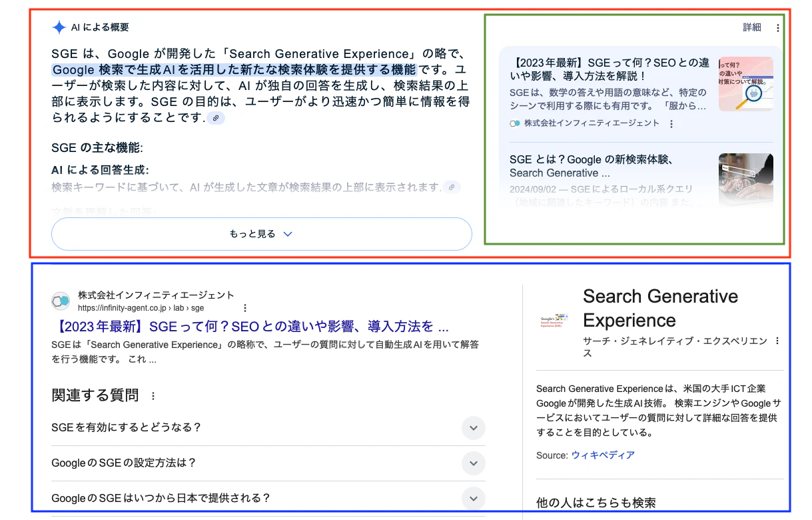Click the thumbnail of the 【2023年最新】 source card
Image resolution: width=812 pixels, height=520 pixels.
(746, 84)
